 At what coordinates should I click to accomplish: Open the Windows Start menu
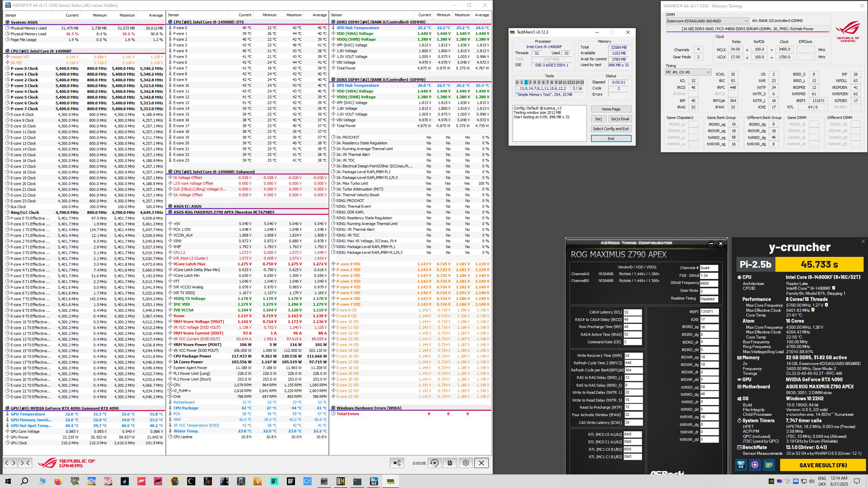(x=8, y=481)
